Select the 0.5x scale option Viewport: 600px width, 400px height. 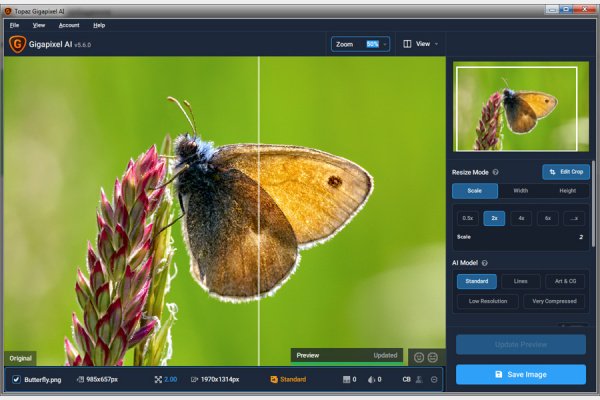[468, 218]
